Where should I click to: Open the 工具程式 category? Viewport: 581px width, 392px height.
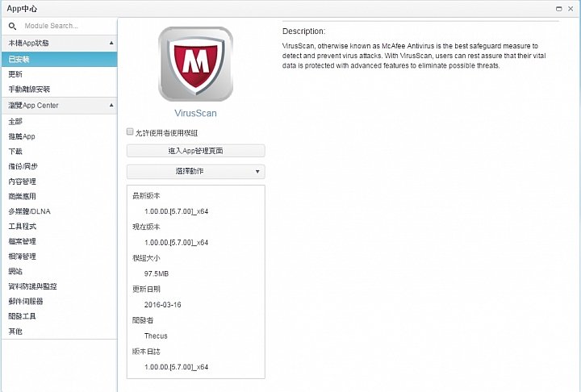pos(59,227)
